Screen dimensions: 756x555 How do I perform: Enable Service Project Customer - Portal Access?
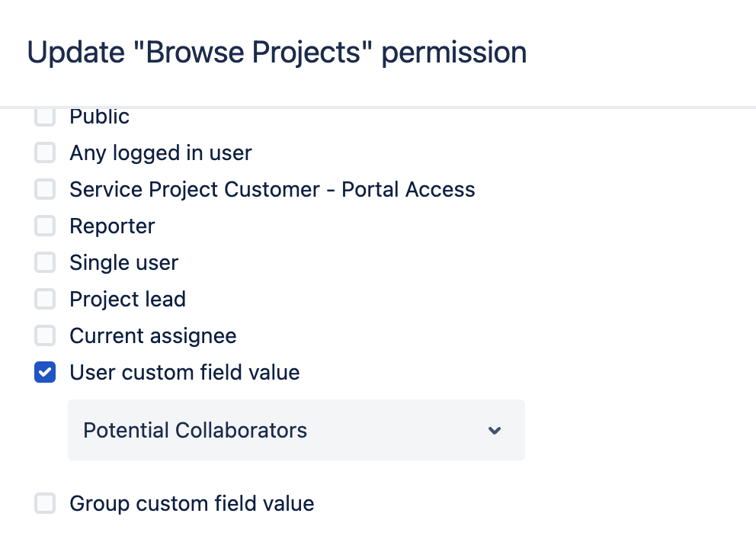[x=44, y=189]
